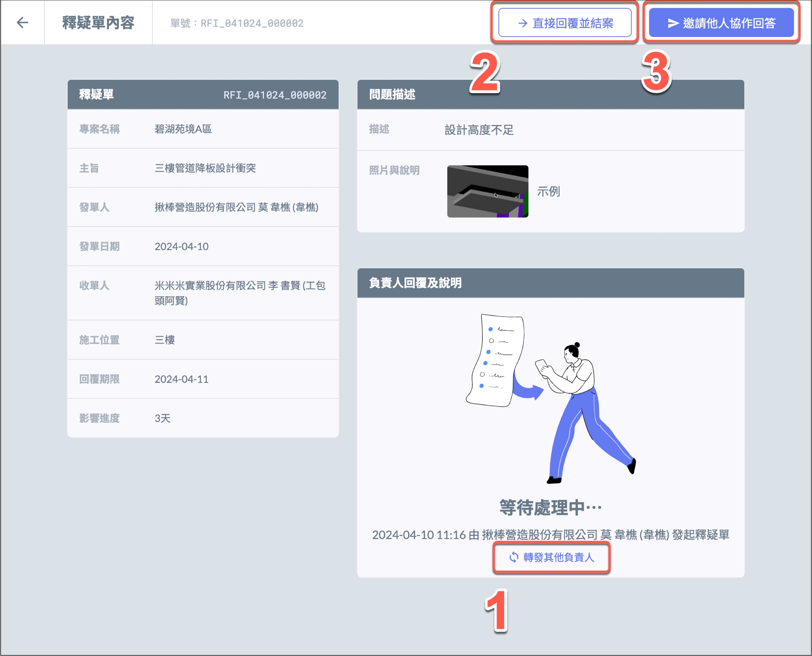
Task: Click the 問題描述 panel header
Action: (392, 94)
